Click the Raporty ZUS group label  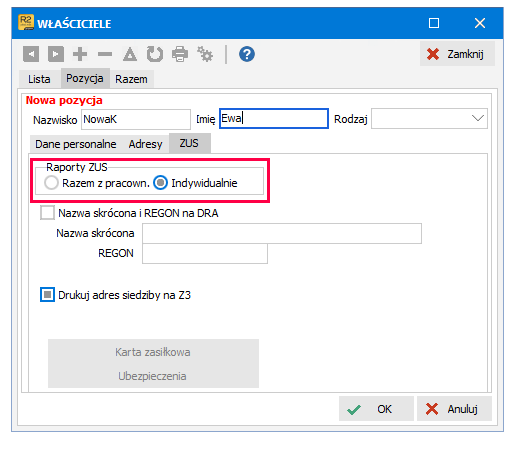click(x=77, y=167)
